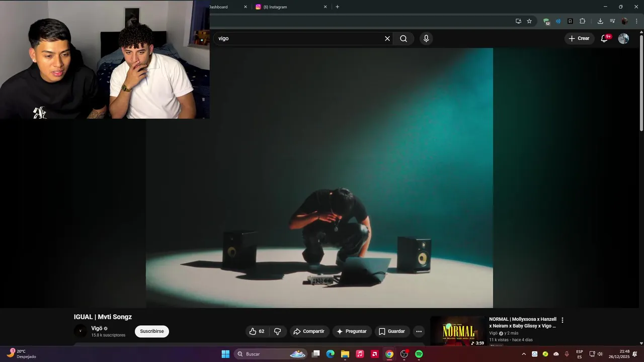Dislike the video with thumbs down
The image size is (644, 362).
(277, 331)
